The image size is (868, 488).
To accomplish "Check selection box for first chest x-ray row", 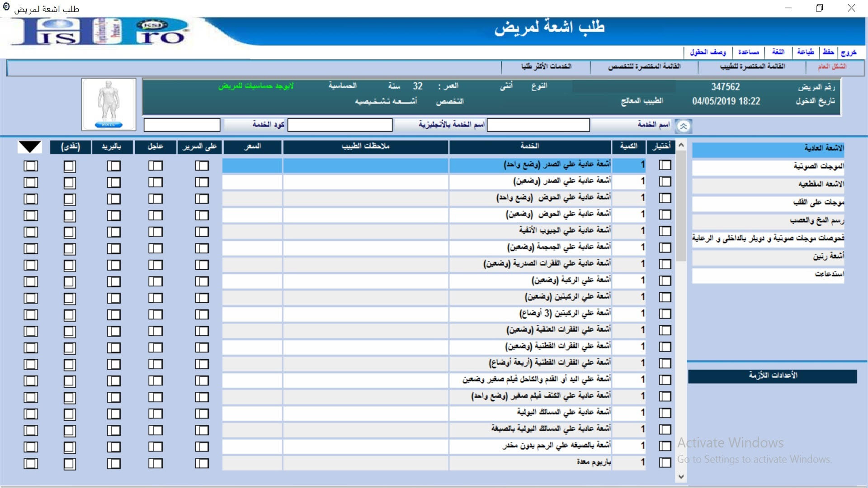I will (665, 165).
